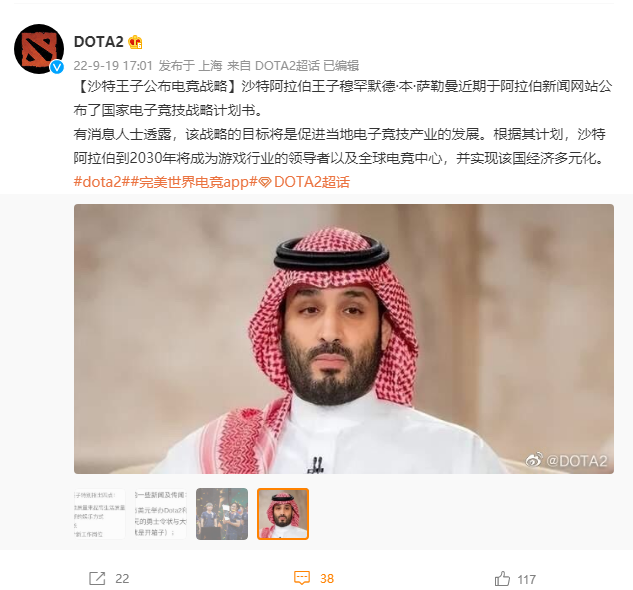The height and width of the screenshot is (590, 633).
Task: Click the large enlarged post photo
Action: pyautogui.click(x=344, y=339)
